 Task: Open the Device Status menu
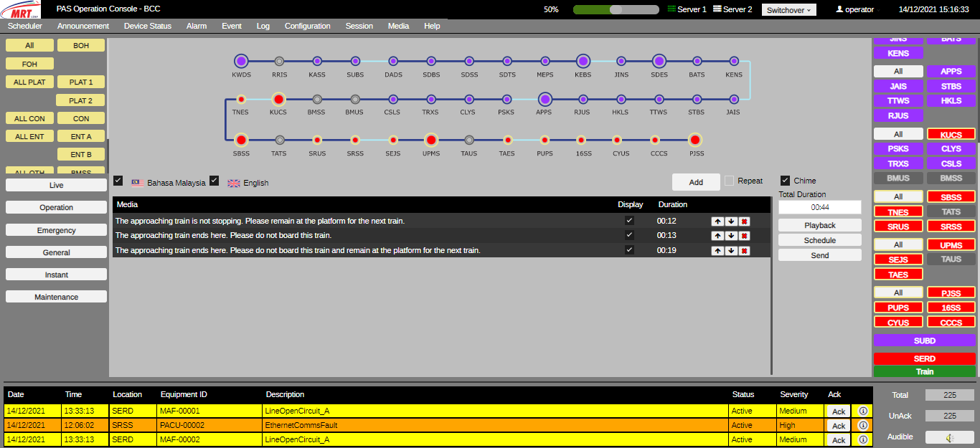[x=147, y=26]
